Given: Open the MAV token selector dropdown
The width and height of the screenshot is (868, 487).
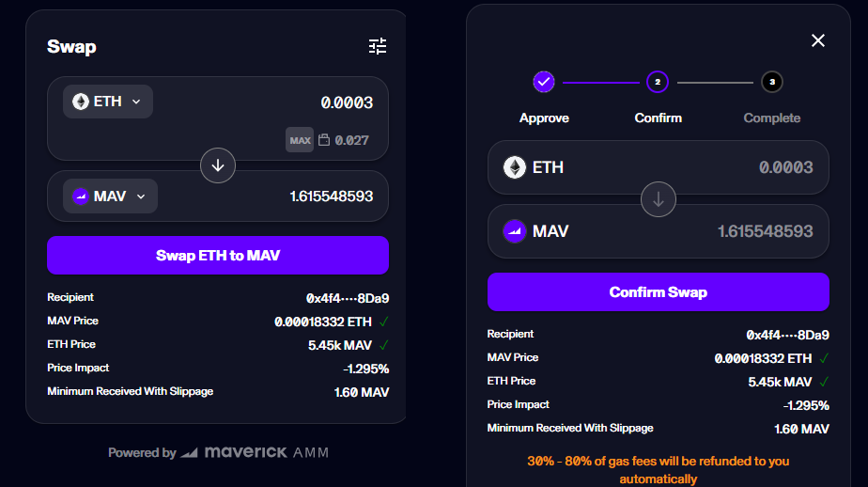Looking at the screenshot, I should coord(110,196).
